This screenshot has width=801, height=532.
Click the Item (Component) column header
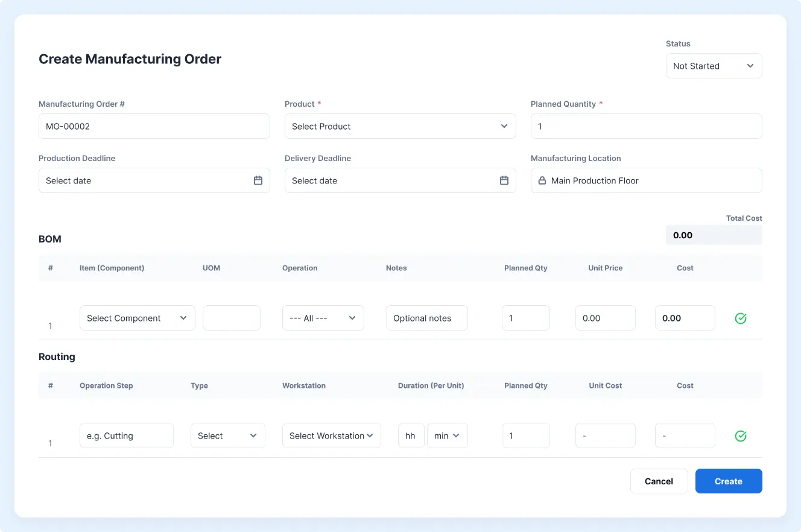pos(112,268)
